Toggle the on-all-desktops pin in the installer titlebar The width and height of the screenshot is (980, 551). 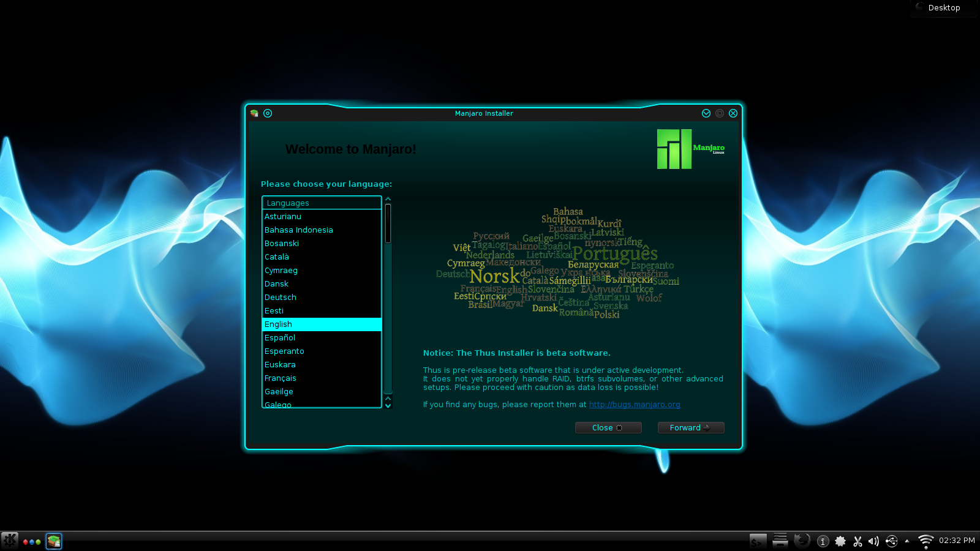tap(268, 113)
